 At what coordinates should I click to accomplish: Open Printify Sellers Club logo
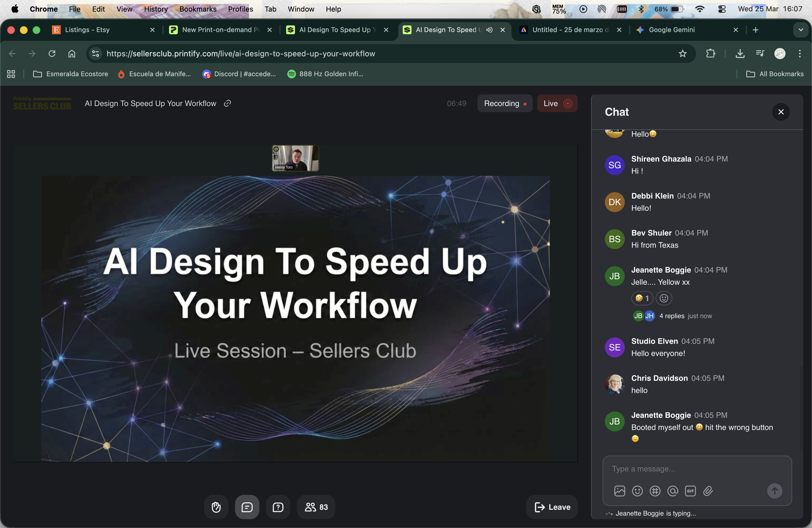click(x=42, y=103)
